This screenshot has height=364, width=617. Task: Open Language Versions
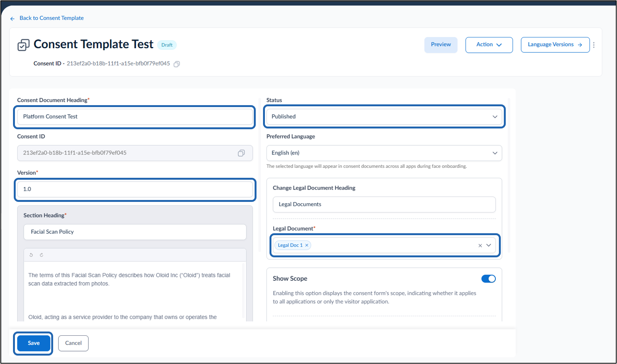click(555, 45)
